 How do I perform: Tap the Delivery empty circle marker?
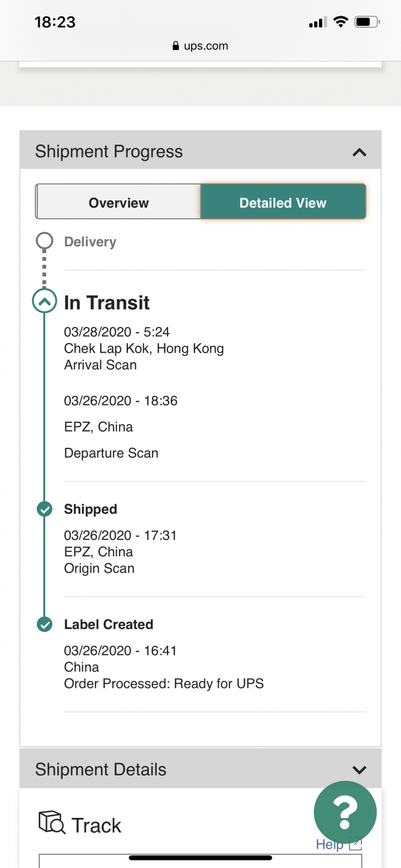click(x=44, y=241)
